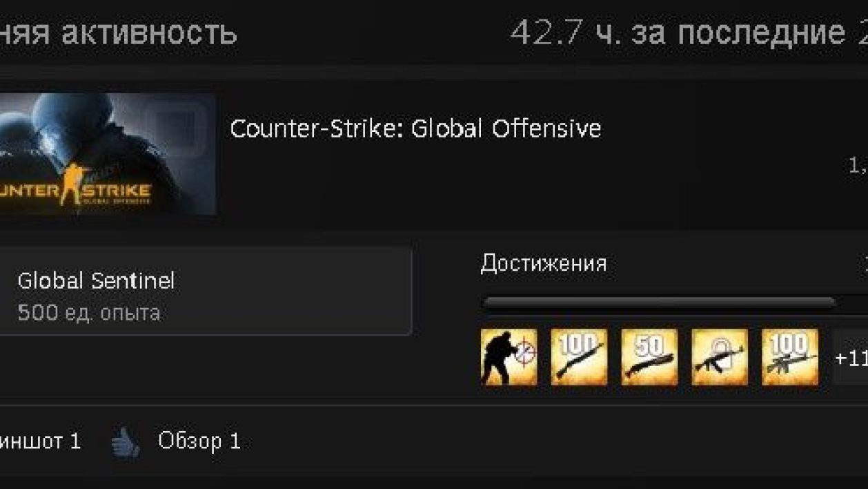Click the Достижения achievements heading
This screenshot has width=868, height=489.
click(544, 263)
